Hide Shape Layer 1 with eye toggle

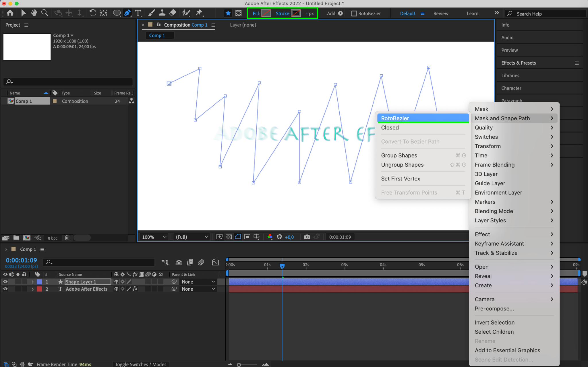[5, 282]
